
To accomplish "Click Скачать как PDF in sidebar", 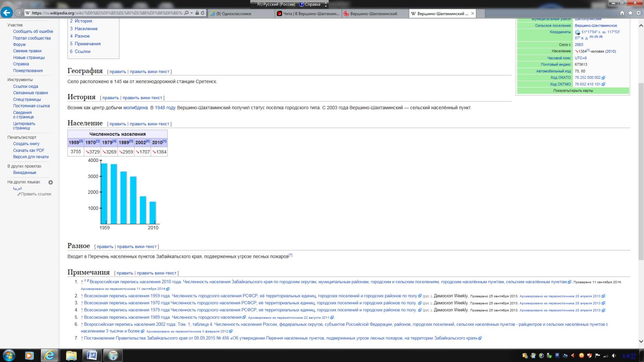I will [28, 150].
